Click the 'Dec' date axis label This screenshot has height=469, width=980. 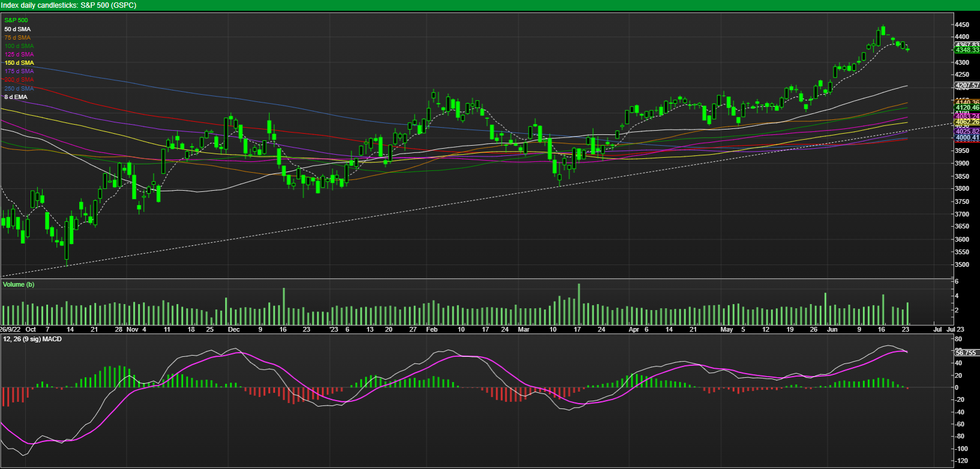(234, 329)
